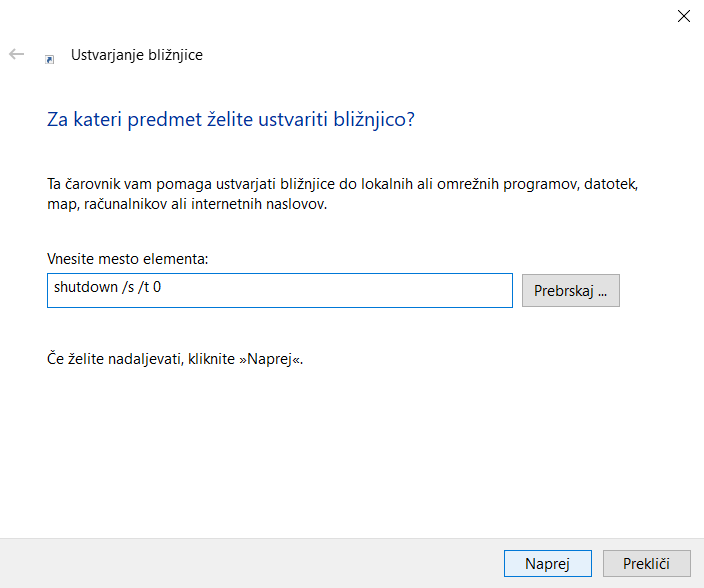Click the word »Naprej« in the hint sentence
The image size is (704, 588).
(x=269, y=358)
